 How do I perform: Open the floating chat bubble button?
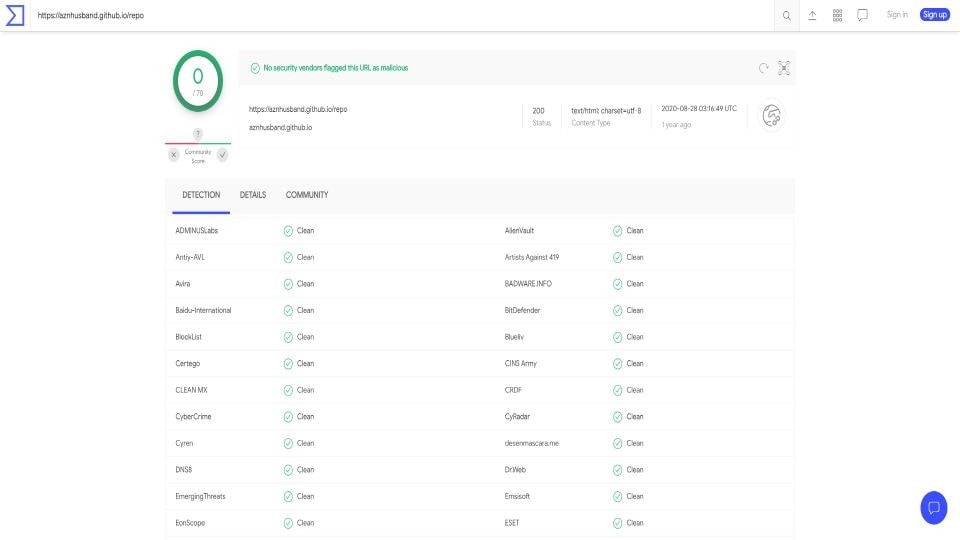tap(934, 508)
